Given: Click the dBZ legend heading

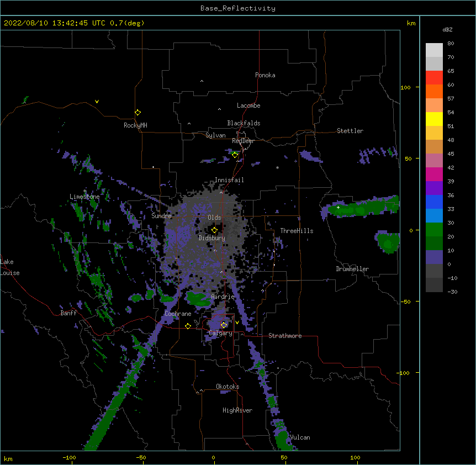Looking at the screenshot, I should coord(447,30).
